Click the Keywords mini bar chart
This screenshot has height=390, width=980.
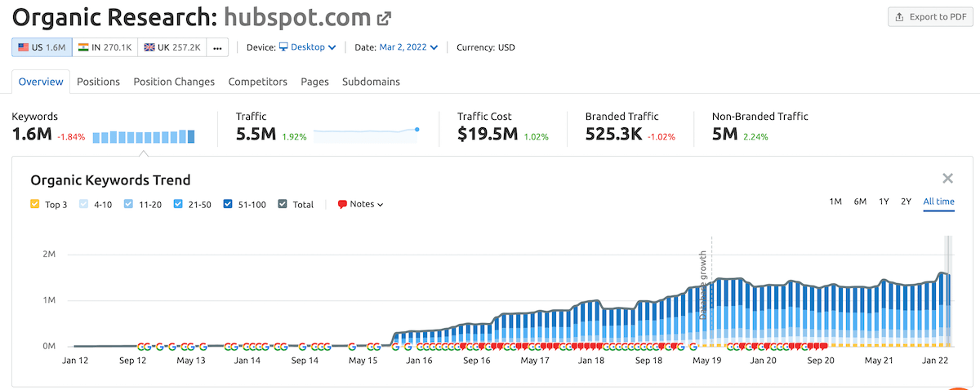pos(144,137)
